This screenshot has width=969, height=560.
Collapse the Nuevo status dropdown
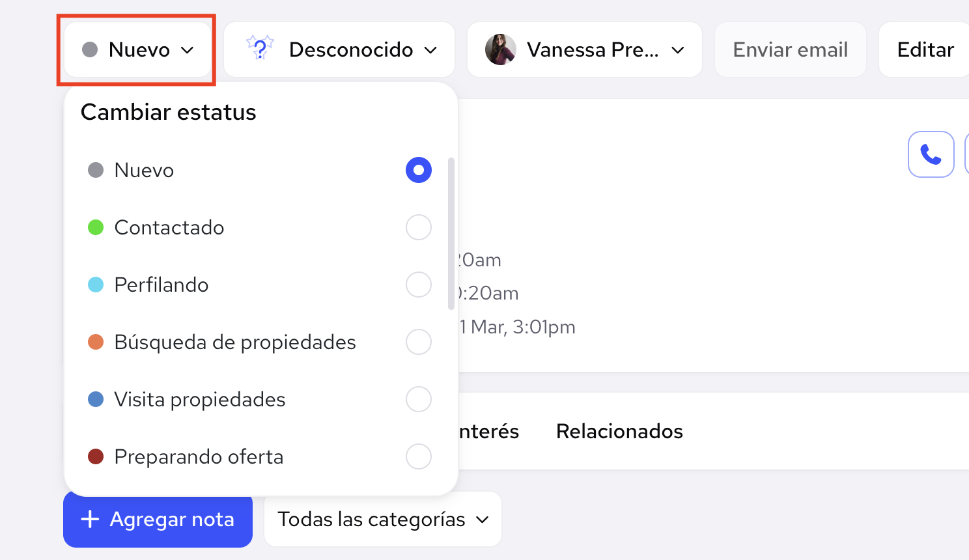[x=138, y=49]
